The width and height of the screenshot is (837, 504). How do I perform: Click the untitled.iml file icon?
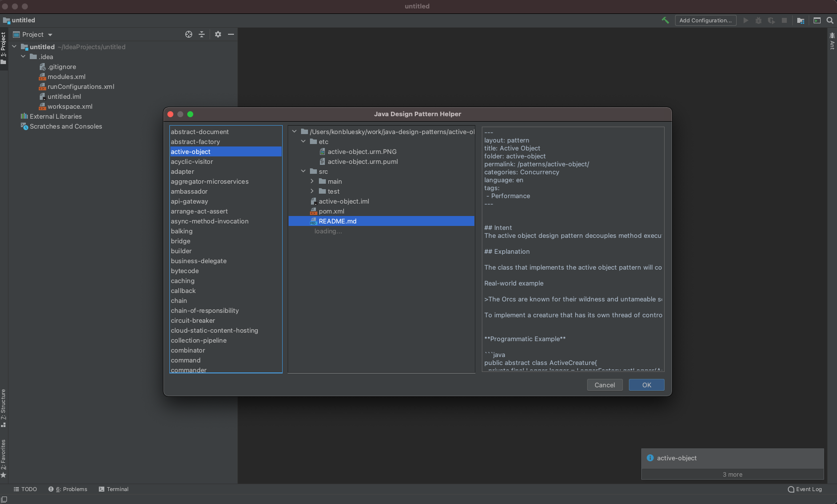[x=42, y=96]
